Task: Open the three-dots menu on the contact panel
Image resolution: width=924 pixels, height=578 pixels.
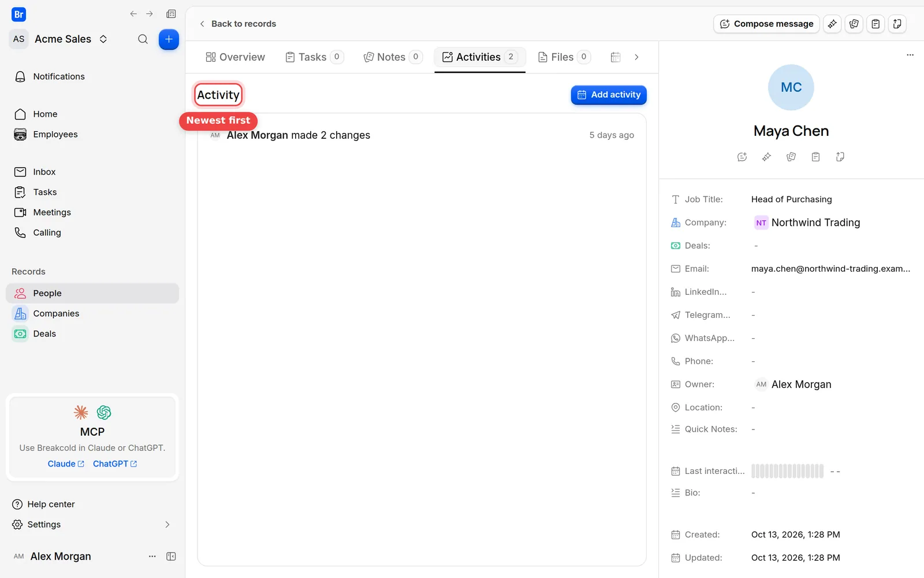Action: tap(910, 55)
